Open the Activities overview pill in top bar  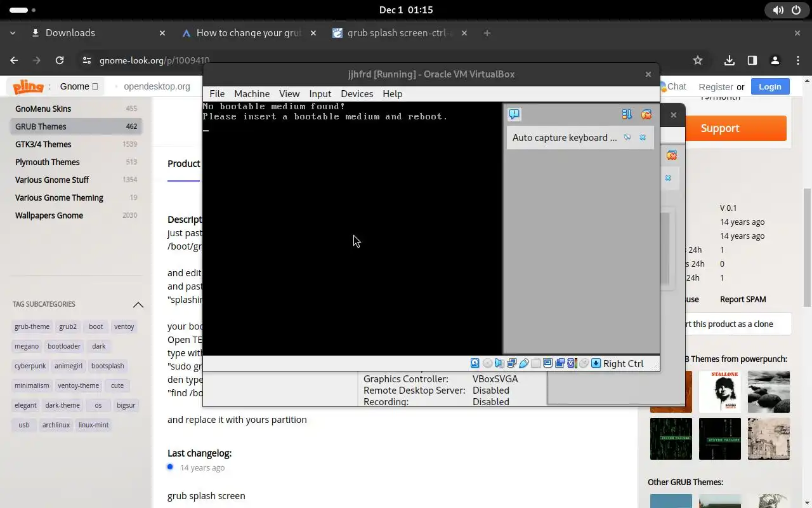pos(19,10)
